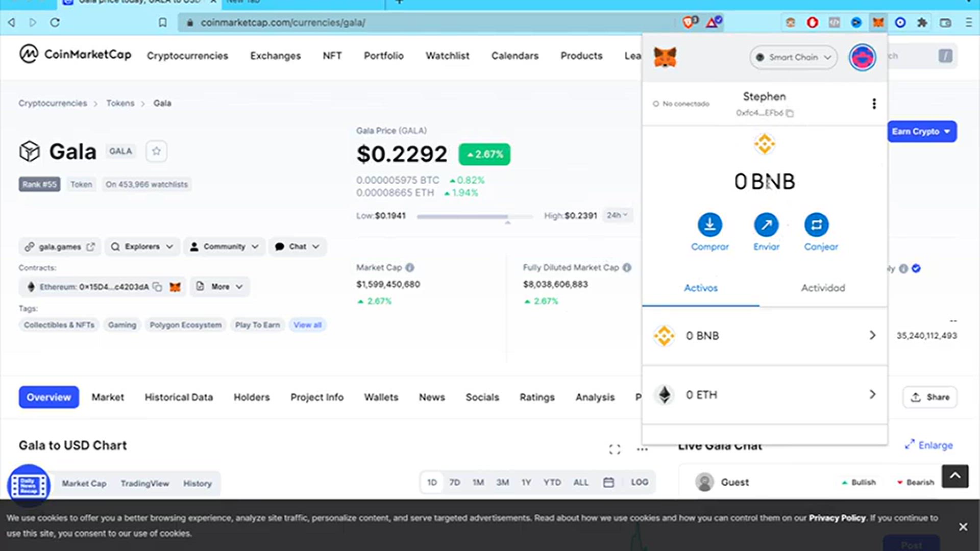Open the Privacy Policy link
Screen dimensions: 980x551
(x=837, y=518)
